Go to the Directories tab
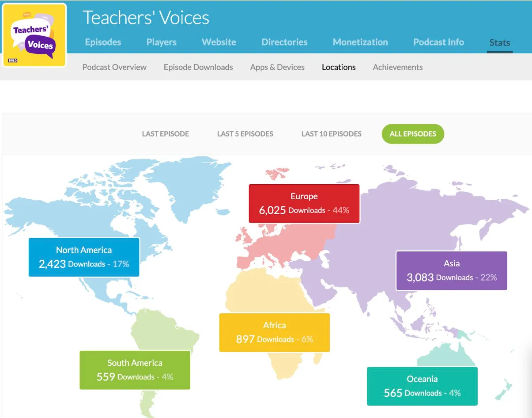Viewport: 532px width, 418px height. pyautogui.click(x=284, y=42)
